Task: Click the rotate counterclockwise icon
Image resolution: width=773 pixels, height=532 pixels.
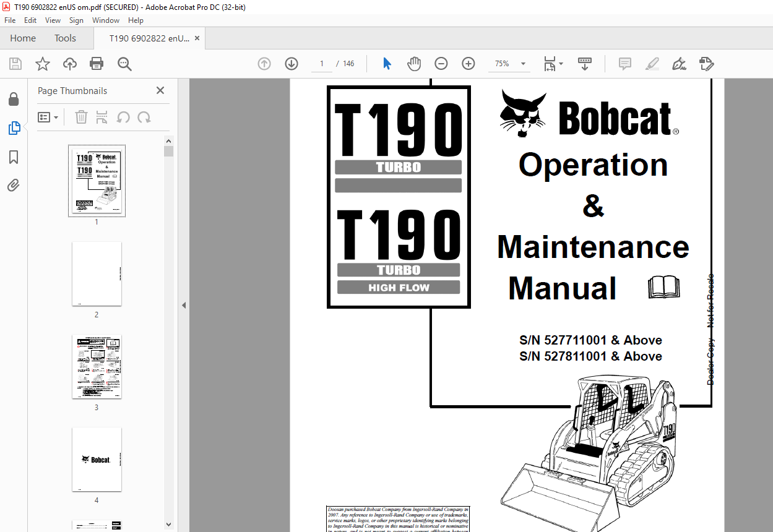Action: click(124, 117)
